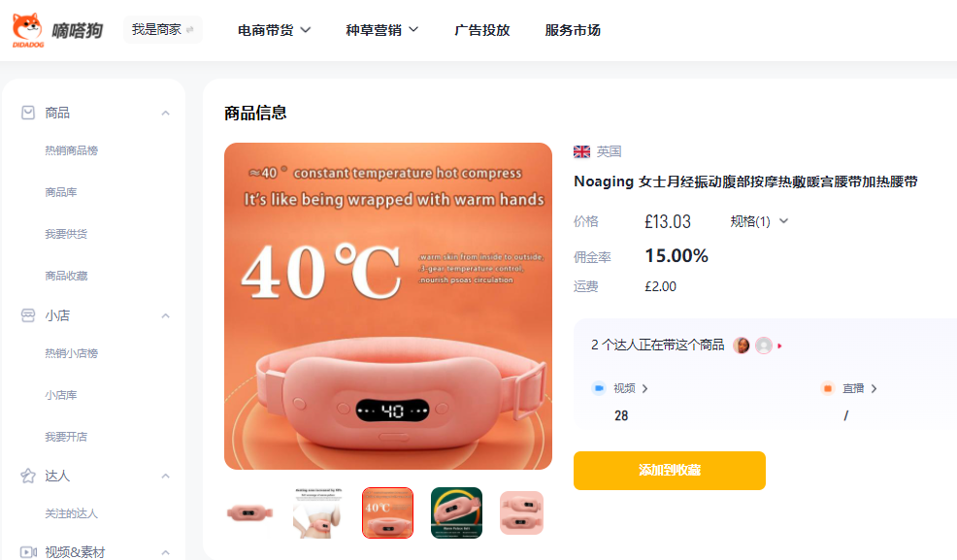Click the first influencer avatar
The height and width of the screenshot is (560, 957).
coord(741,346)
